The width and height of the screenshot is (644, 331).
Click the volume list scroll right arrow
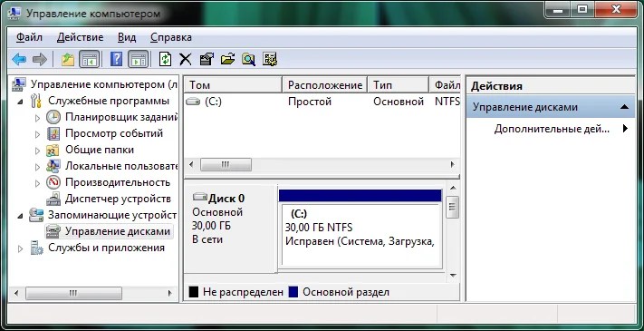coord(453,165)
